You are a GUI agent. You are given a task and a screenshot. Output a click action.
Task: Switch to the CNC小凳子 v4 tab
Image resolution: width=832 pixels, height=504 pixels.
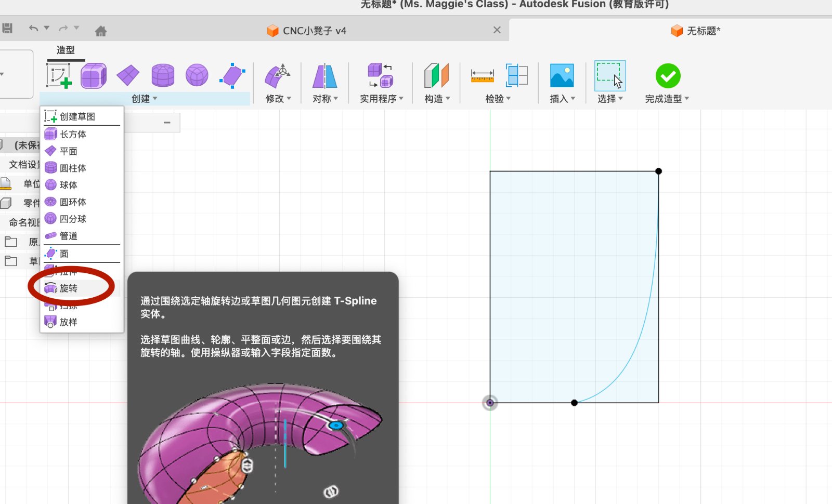pyautogui.click(x=307, y=30)
